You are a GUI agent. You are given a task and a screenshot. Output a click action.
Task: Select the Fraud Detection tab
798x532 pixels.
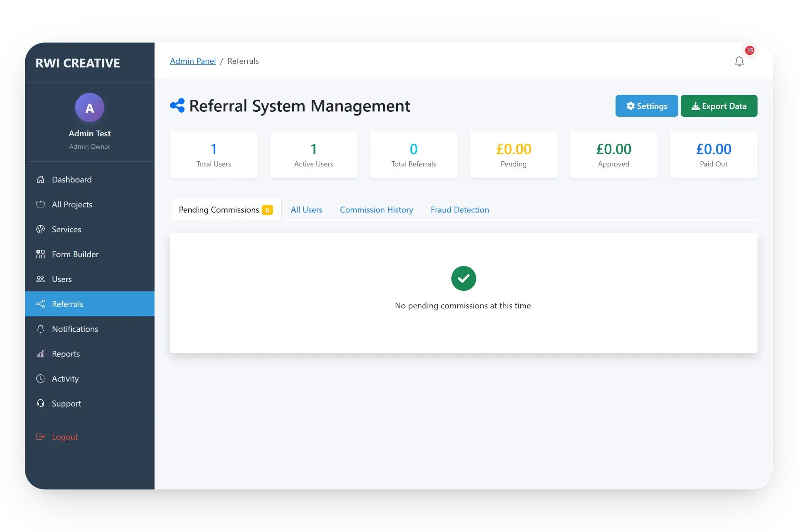(x=460, y=210)
